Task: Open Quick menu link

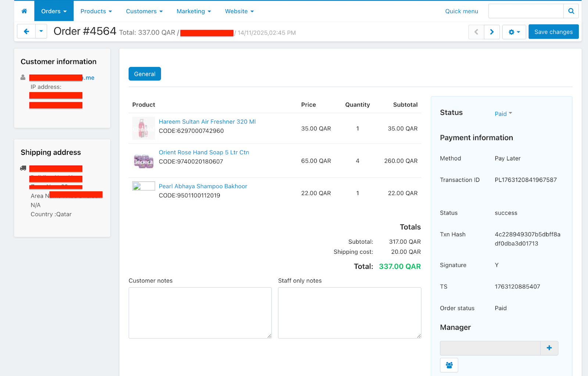Action: pyautogui.click(x=461, y=11)
